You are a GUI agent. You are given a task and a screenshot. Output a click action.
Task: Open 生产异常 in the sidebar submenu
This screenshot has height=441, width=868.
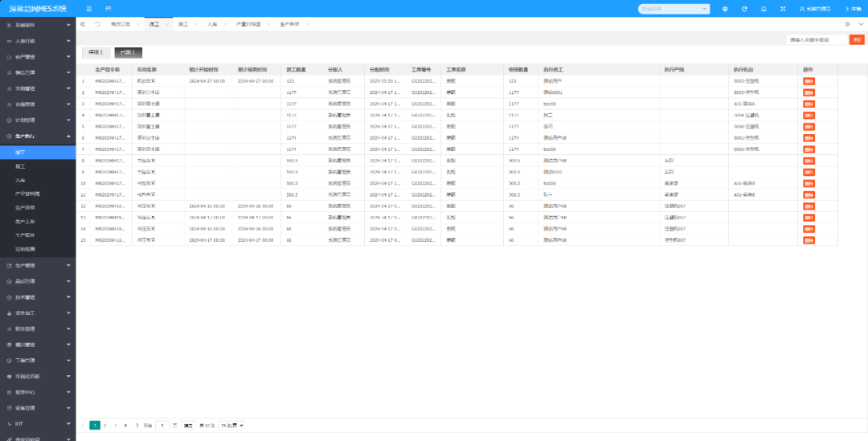[38, 208]
